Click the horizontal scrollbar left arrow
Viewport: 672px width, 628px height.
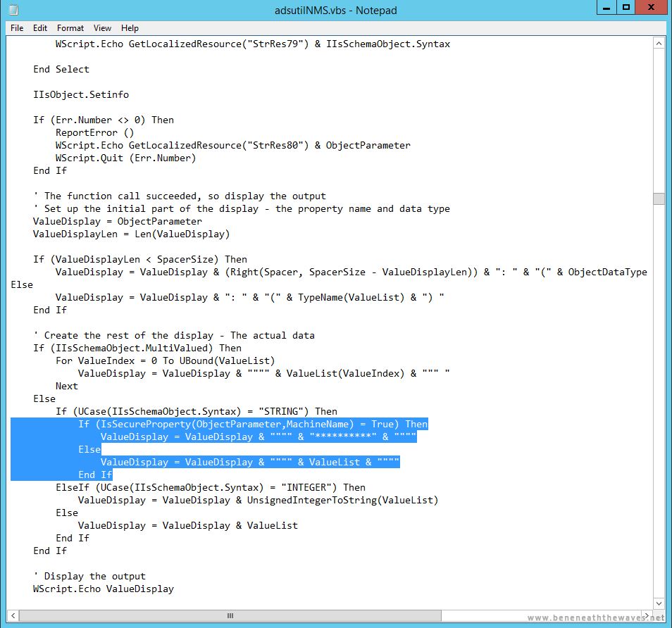click(13, 615)
